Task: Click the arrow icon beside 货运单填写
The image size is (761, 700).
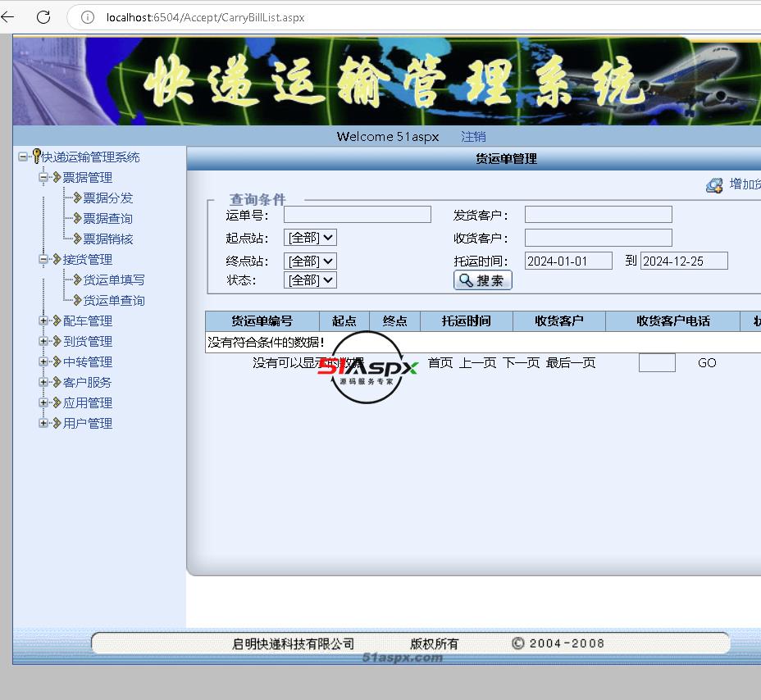Action: tap(77, 280)
